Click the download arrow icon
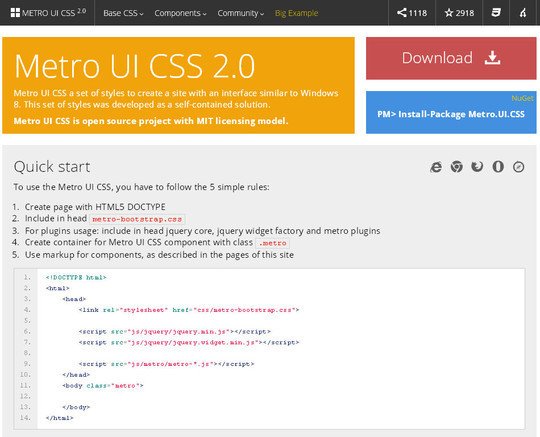 click(492, 58)
